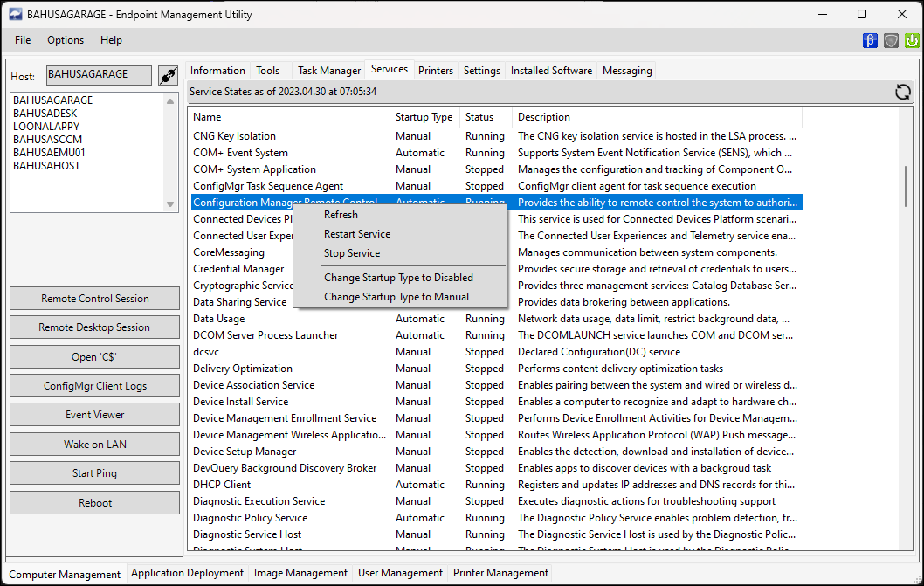Viewport: 924px width, 586px height.
Task: Select LOONALAPPY in the host list
Action: click(x=46, y=126)
